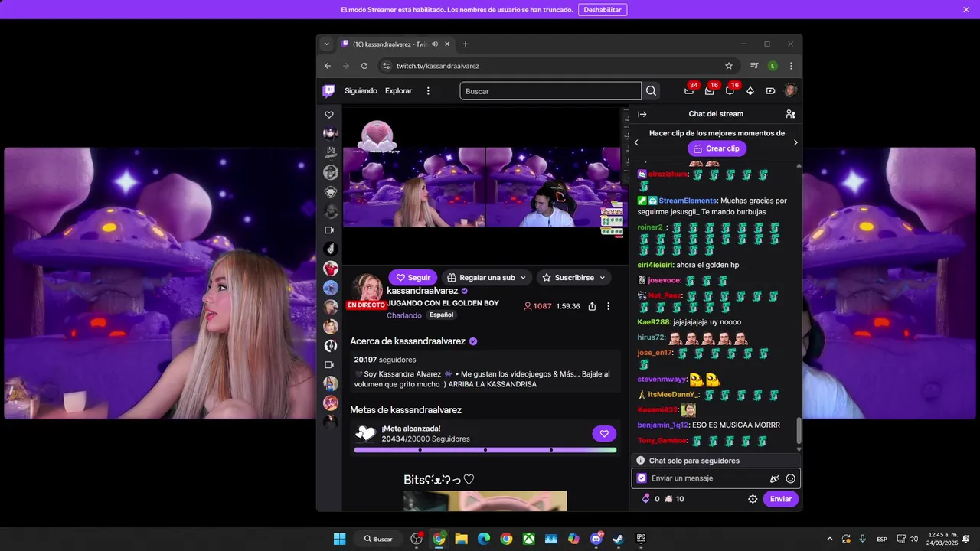The height and width of the screenshot is (551, 980).
Task: Click the Español tag
Action: pos(441,315)
